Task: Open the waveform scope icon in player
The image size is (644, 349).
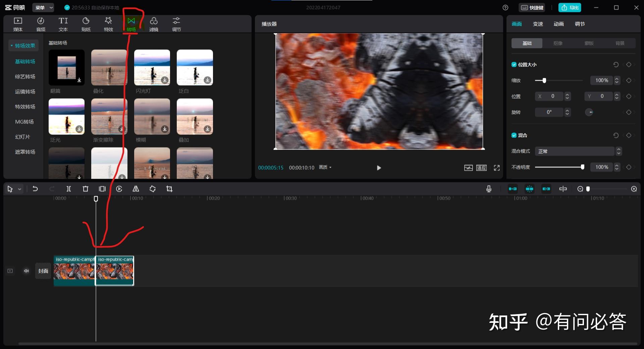Action: pyautogui.click(x=468, y=168)
